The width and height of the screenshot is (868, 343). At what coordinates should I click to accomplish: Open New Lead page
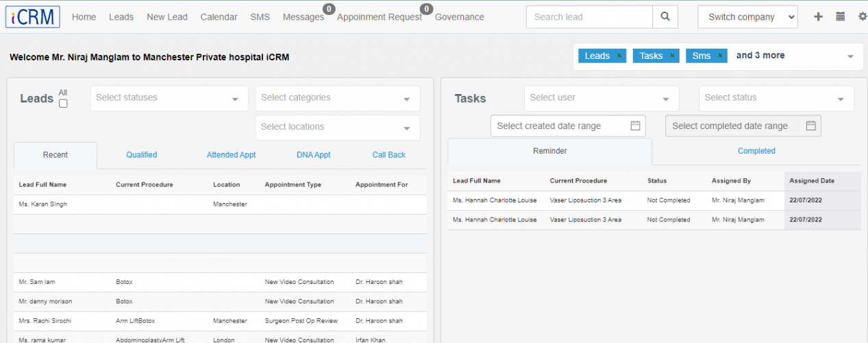point(167,17)
